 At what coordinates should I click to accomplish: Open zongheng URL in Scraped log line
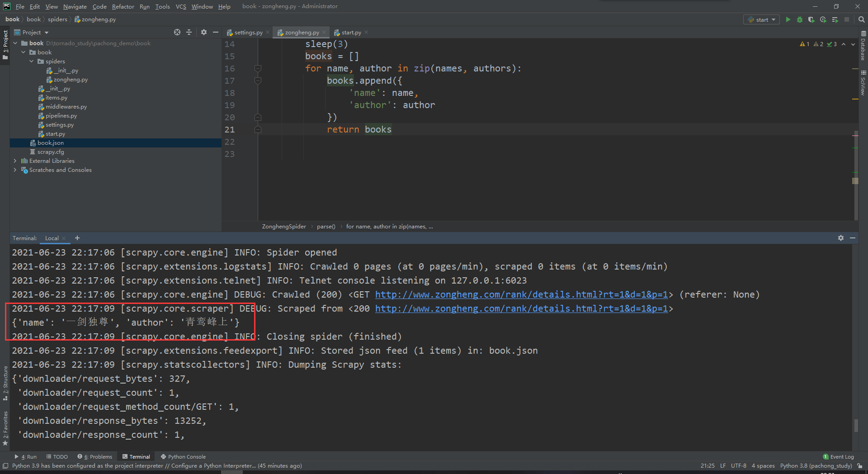point(521,308)
